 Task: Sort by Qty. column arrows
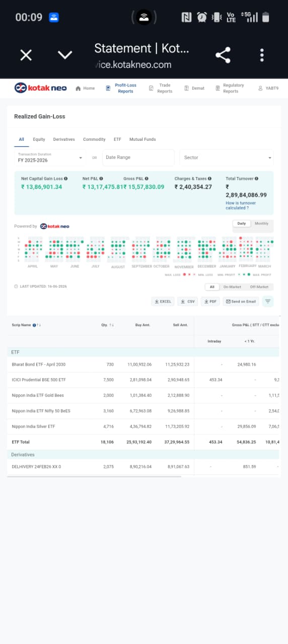111,325
